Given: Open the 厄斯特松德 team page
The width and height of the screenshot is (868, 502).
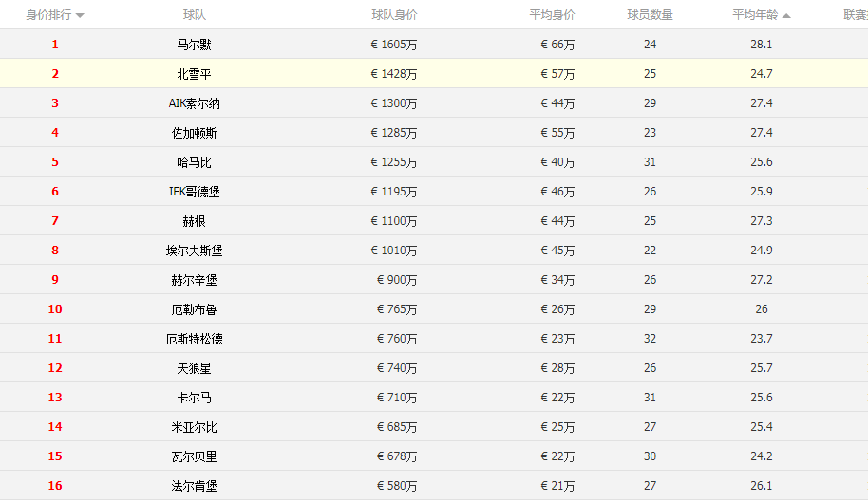Looking at the screenshot, I should click(x=194, y=339).
